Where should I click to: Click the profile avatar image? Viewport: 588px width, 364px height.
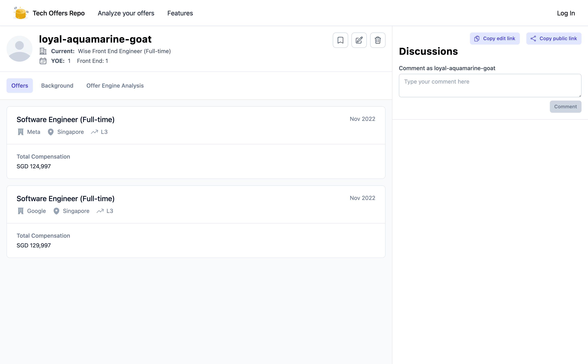pos(19,49)
